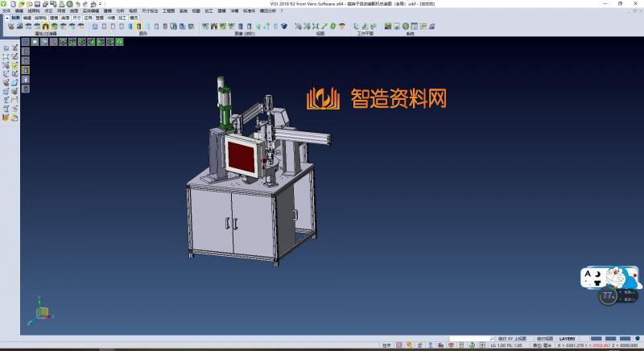Toggle the 捕捉 snap option in status bar
Viewport: 644px width, 351px height.
pyautogui.click(x=386, y=345)
